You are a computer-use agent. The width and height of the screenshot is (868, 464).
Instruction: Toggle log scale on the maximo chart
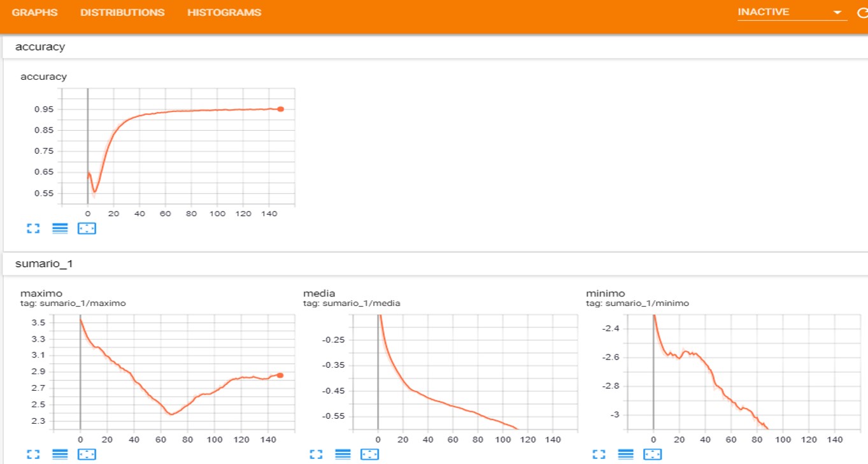[x=60, y=454]
